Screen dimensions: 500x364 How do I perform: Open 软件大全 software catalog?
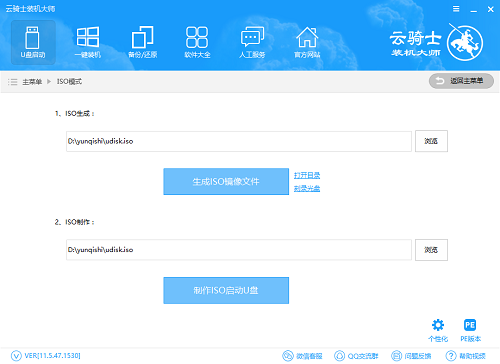click(197, 42)
